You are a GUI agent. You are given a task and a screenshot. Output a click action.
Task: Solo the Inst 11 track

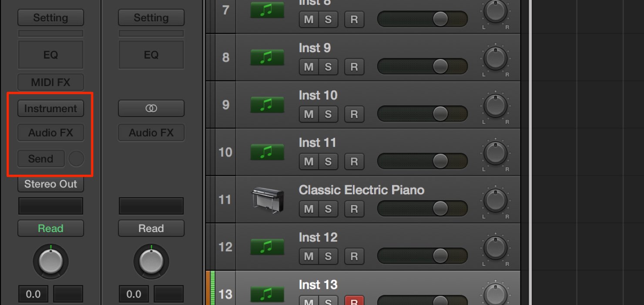pyautogui.click(x=328, y=162)
